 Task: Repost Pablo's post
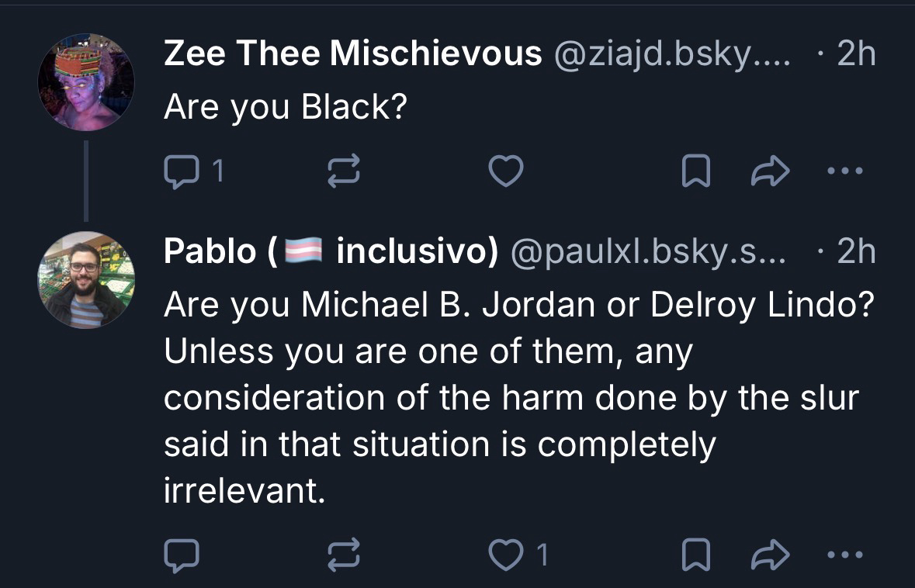tap(345, 554)
